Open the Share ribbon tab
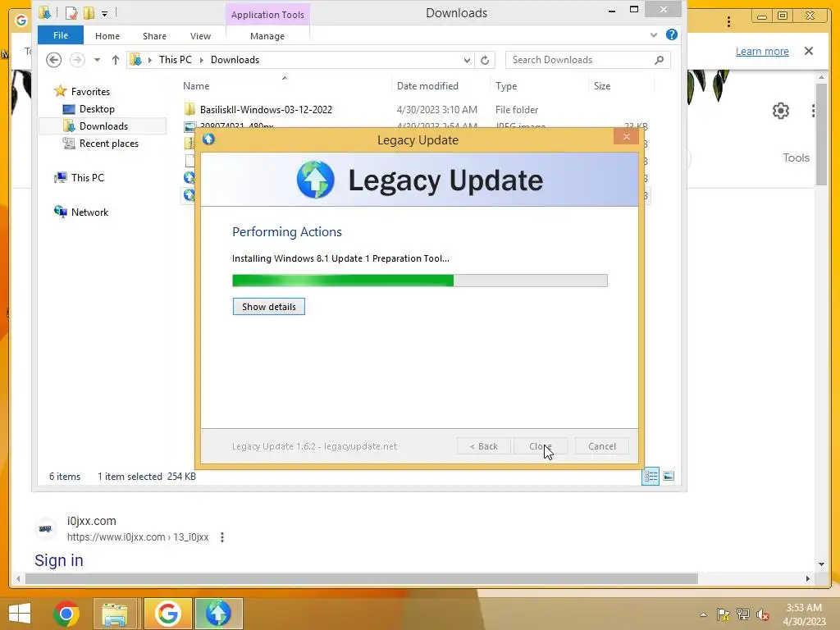Image resolution: width=840 pixels, height=630 pixels. (154, 36)
